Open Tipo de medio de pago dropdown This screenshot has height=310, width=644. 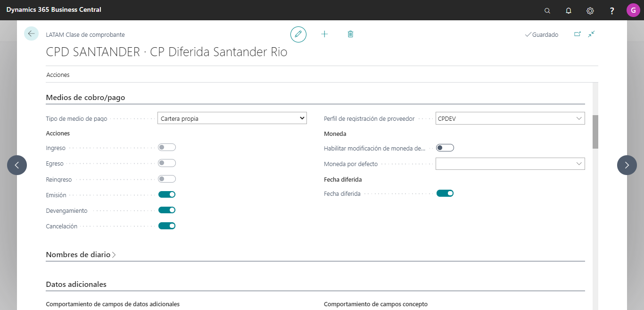232,118
